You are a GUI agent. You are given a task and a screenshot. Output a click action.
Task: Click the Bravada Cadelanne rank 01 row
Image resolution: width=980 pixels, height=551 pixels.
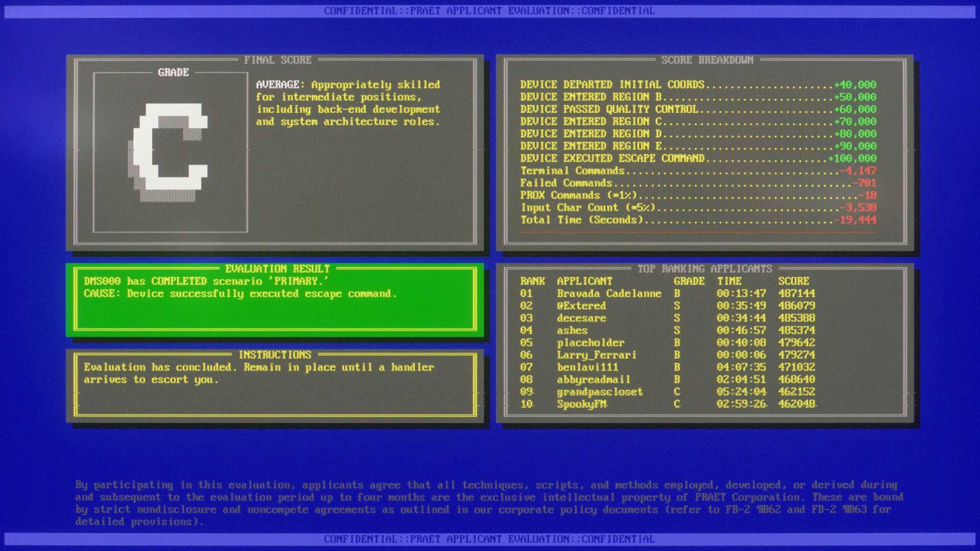coord(668,293)
